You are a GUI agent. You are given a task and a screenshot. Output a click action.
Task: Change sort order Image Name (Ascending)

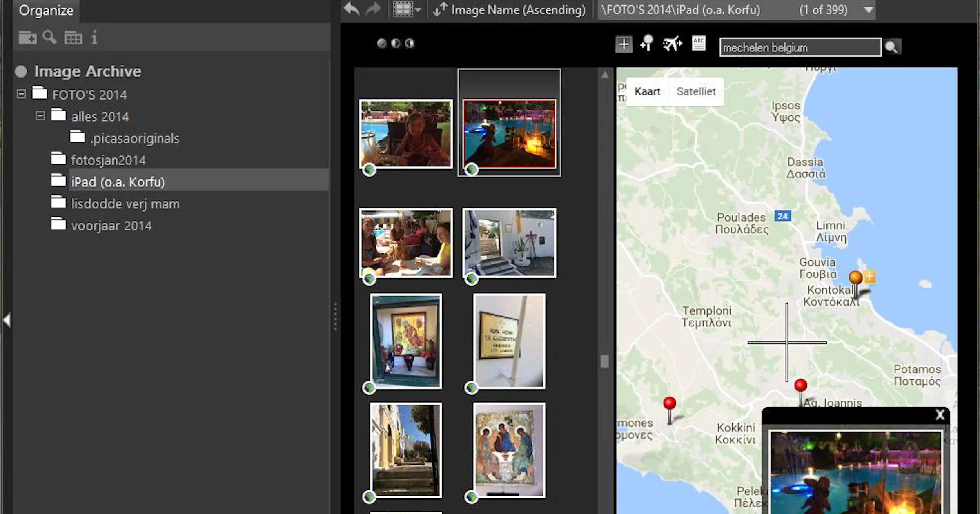pyautogui.click(x=509, y=10)
